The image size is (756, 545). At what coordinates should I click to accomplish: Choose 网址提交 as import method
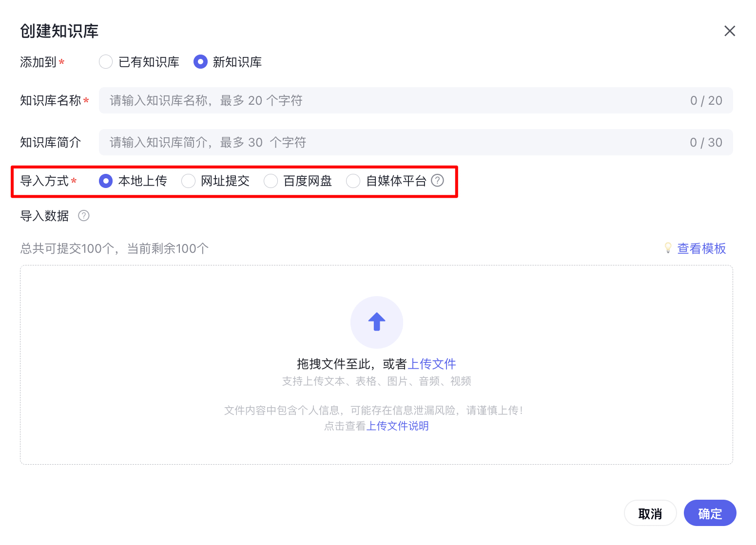[x=188, y=181]
